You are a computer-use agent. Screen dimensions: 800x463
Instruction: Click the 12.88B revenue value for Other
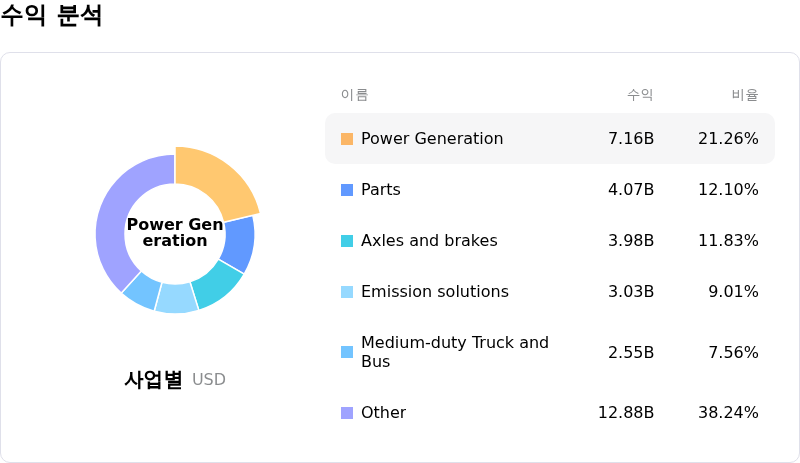[625, 413]
